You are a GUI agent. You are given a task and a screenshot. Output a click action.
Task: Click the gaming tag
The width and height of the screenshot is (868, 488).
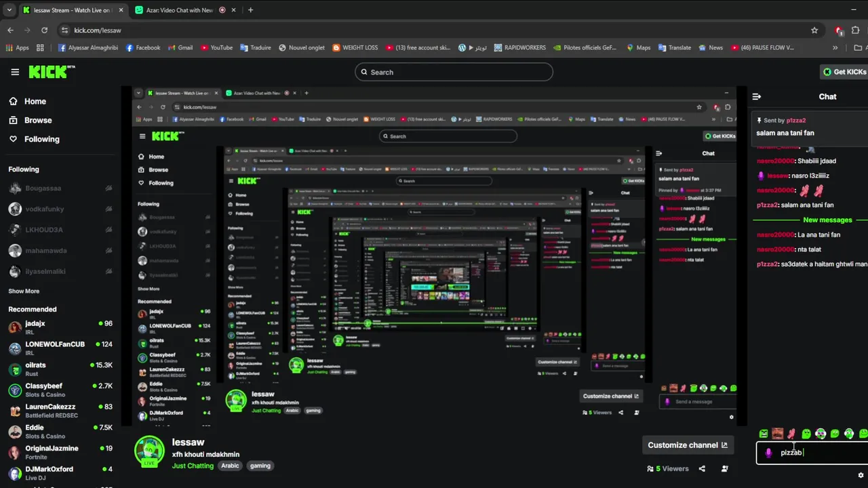pyautogui.click(x=260, y=466)
